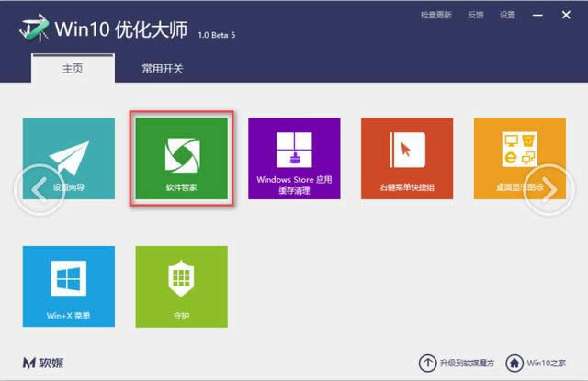Screen dimensions: 588x381
Task: Launch the 设置向导 paper plane tile
Action: point(69,158)
